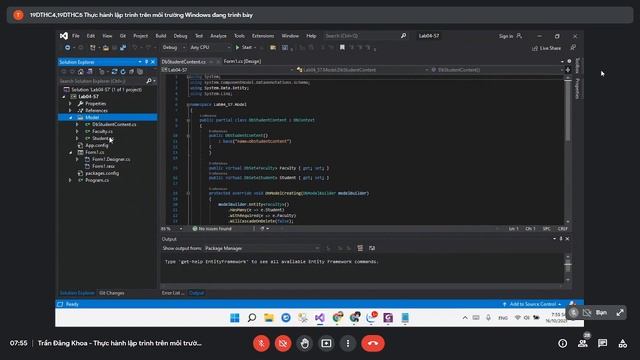This screenshot has width=640, height=360.
Task: Select Form1.Designer.cs in the tree
Action: pyautogui.click(x=111, y=159)
